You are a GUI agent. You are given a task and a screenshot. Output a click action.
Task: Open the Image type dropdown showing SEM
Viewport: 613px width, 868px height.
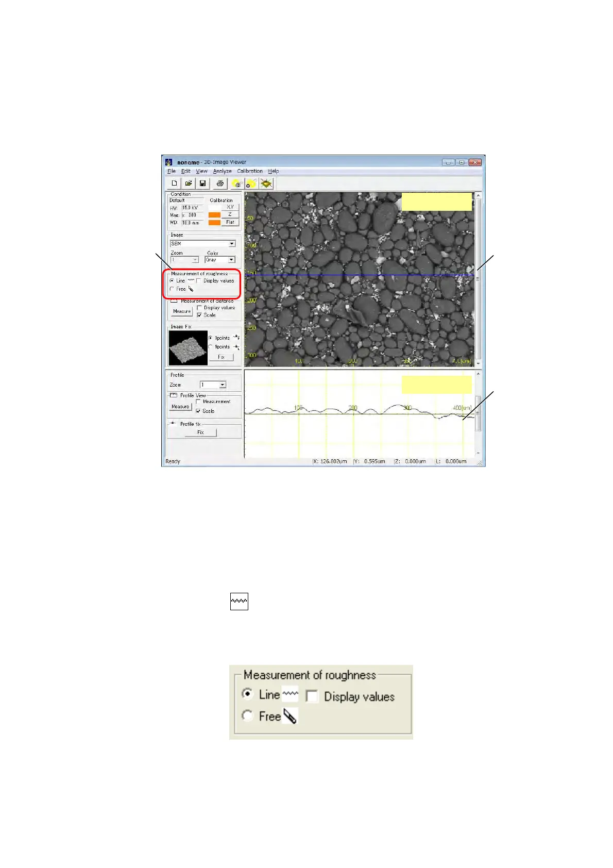(x=231, y=244)
